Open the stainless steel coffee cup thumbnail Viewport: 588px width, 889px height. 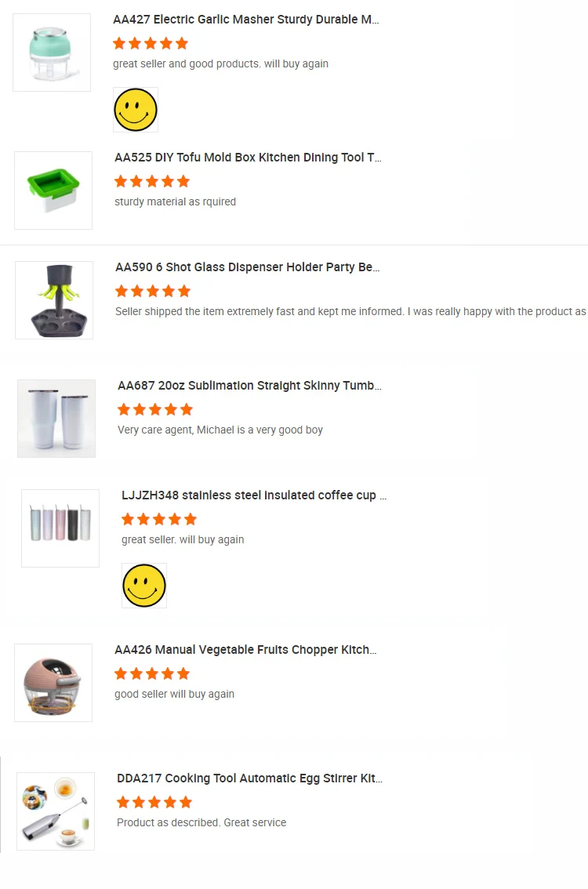[60, 528]
